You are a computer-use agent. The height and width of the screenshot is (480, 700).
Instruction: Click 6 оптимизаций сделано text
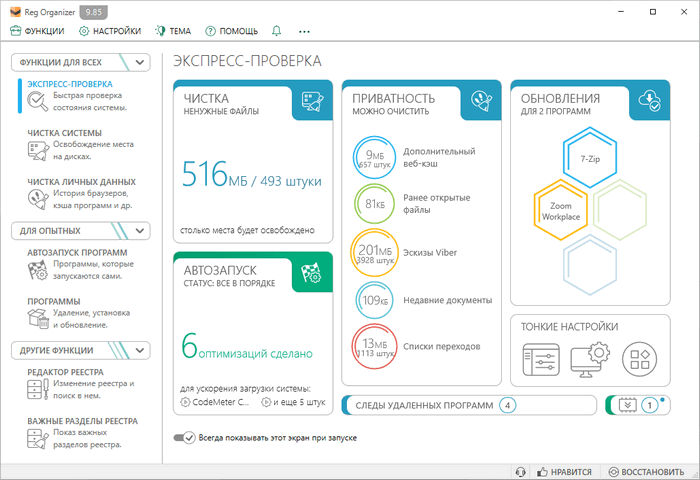[247, 346]
